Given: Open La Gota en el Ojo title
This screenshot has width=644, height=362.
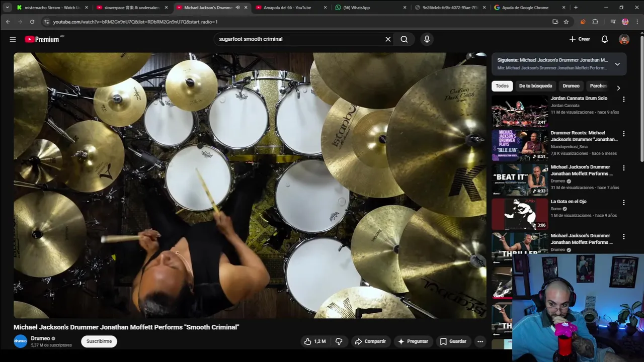Looking at the screenshot, I should pos(569,202).
